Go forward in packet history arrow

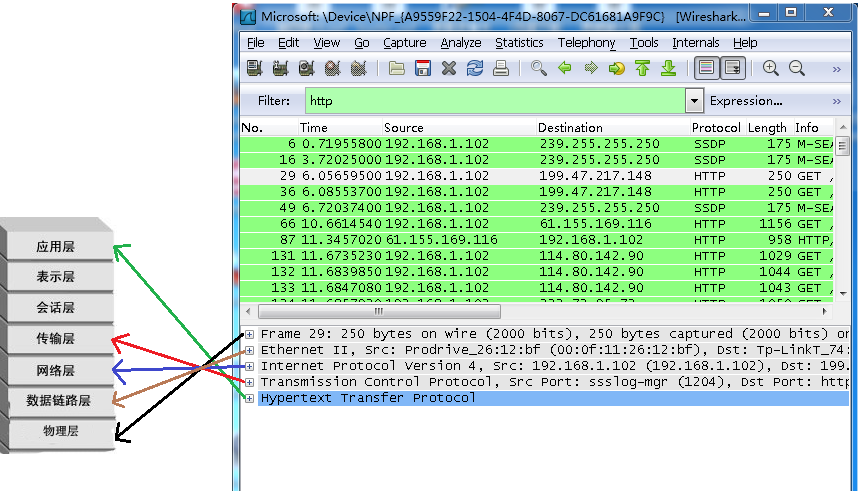click(591, 68)
